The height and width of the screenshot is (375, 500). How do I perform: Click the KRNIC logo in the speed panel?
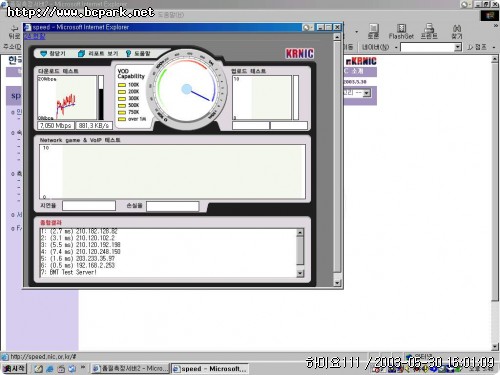click(299, 54)
